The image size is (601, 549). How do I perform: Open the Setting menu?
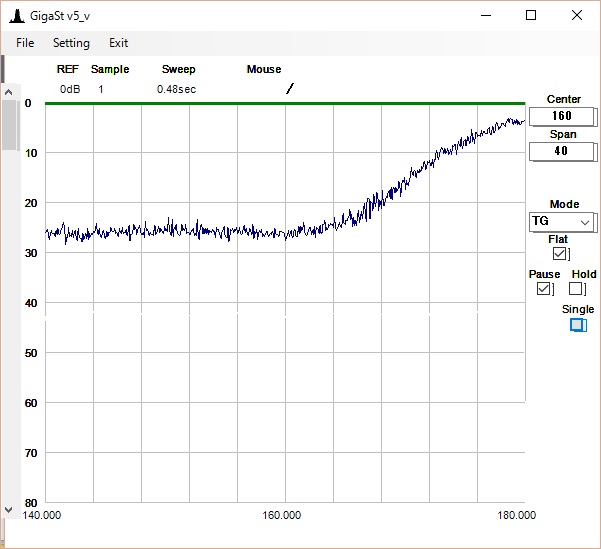pos(71,43)
